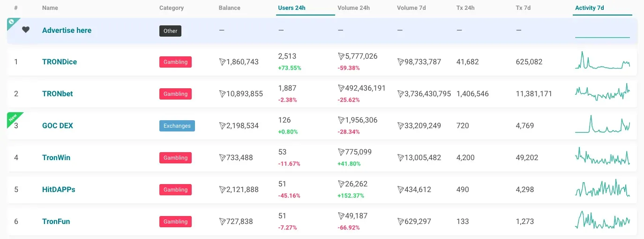Open the Advertise here link
The width and height of the screenshot is (644, 239).
pyautogui.click(x=67, y=30)
